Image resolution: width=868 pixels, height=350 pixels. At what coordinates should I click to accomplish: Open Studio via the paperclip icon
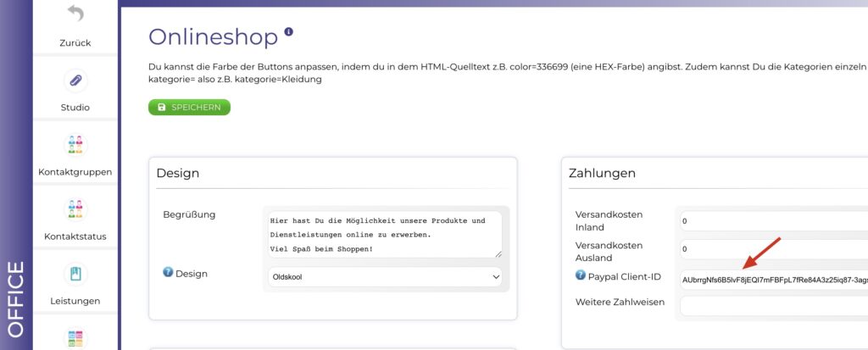(x=75, y=81)
